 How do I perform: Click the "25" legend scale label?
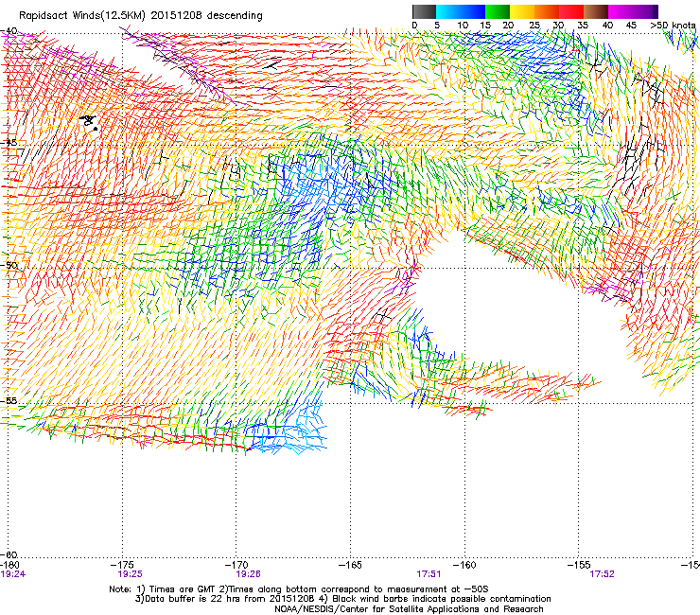coord(534,26)
